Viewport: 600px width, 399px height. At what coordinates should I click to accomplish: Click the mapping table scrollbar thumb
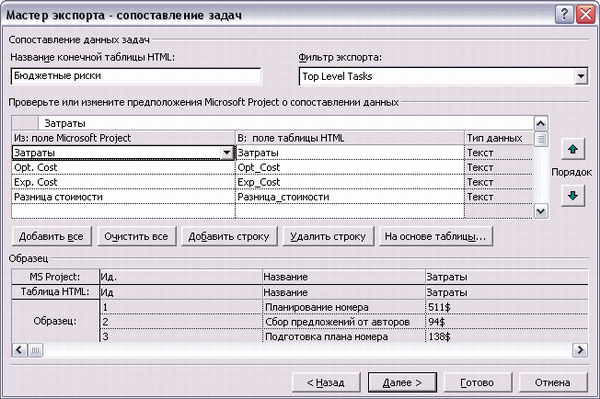tap(541, 138)
